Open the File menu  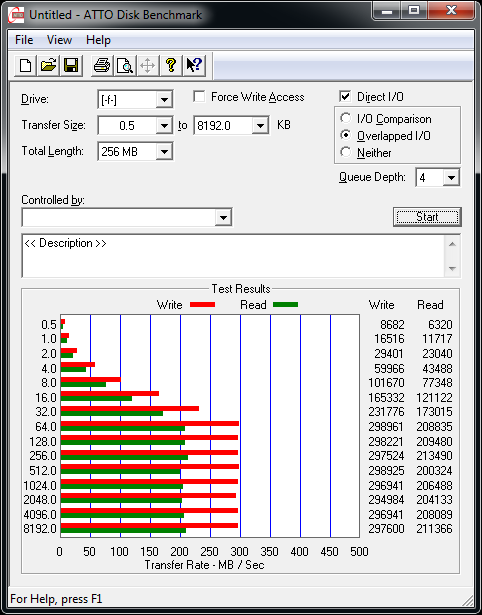click(24, 40)
